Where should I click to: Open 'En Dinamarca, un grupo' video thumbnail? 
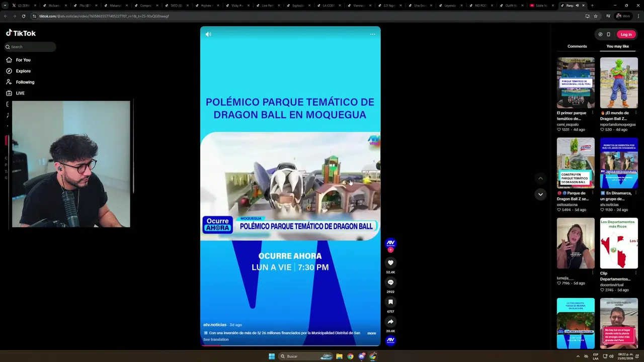(619, 163)
